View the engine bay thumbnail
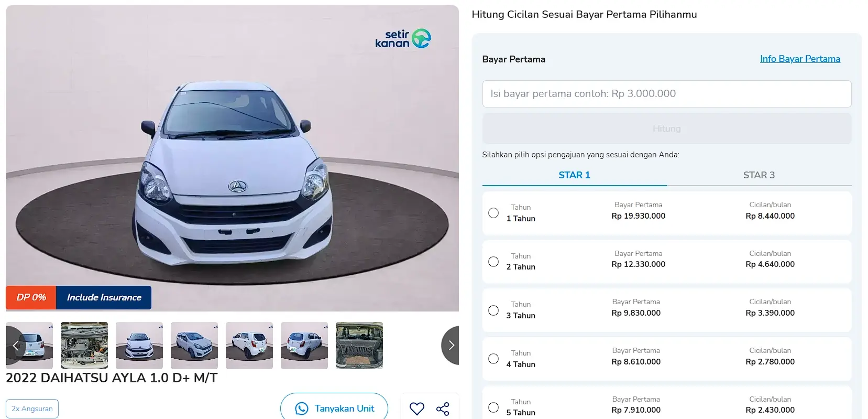This screenshot has height=419, width=868. (x=84, y=346)
